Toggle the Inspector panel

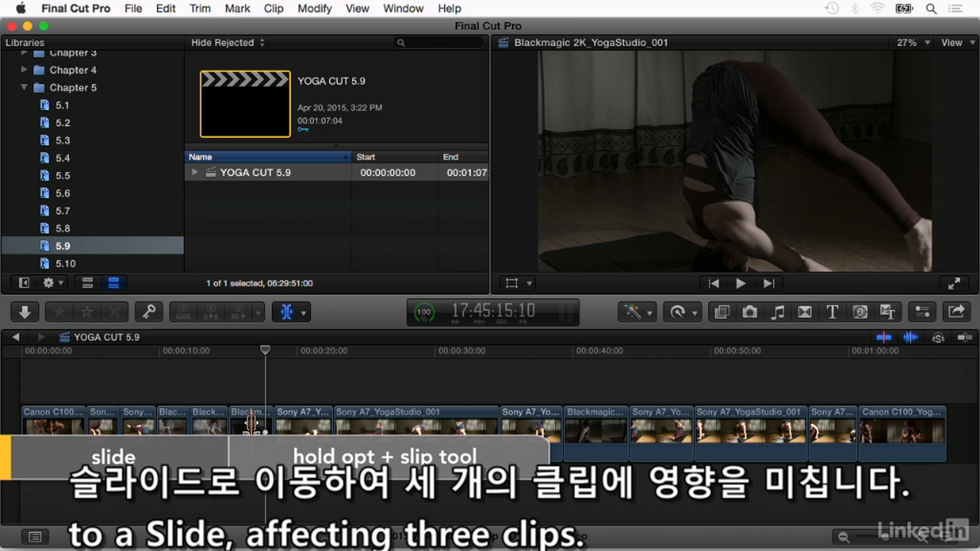pyautogui.click(x=923, y=312)
